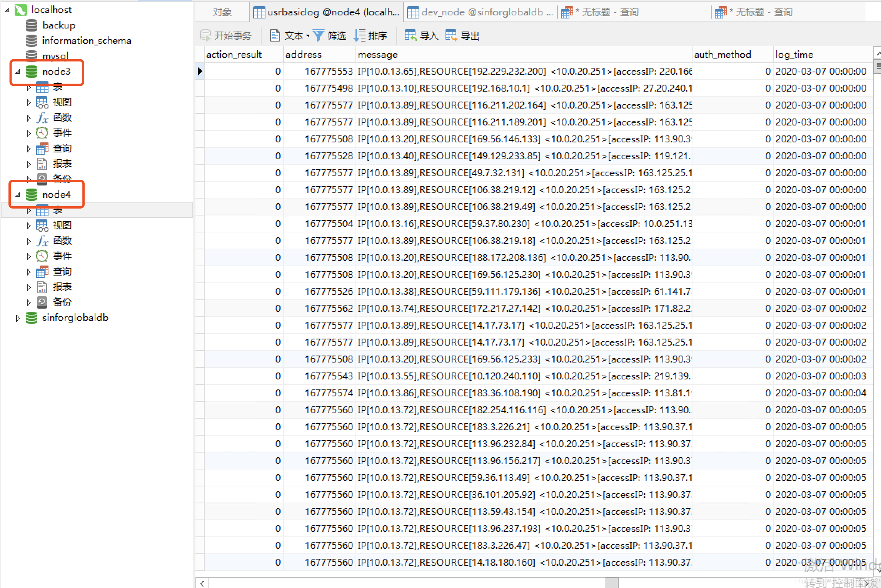Viewport: 881px width, 588px height.
Task: Click the 筛选 filter funnel icon
Action: tap(319, 35)
